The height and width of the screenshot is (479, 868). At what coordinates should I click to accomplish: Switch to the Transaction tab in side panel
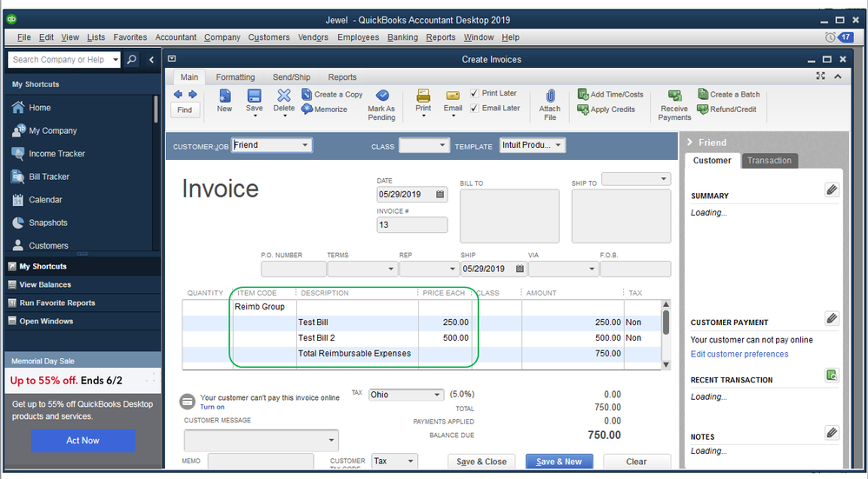769,161
